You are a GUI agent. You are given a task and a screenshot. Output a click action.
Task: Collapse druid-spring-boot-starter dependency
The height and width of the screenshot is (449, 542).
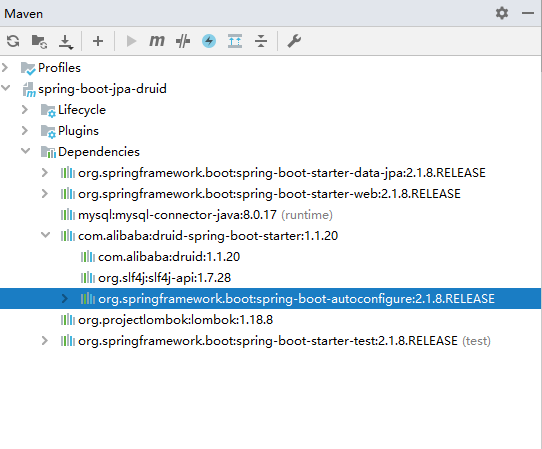coord(46,235)
